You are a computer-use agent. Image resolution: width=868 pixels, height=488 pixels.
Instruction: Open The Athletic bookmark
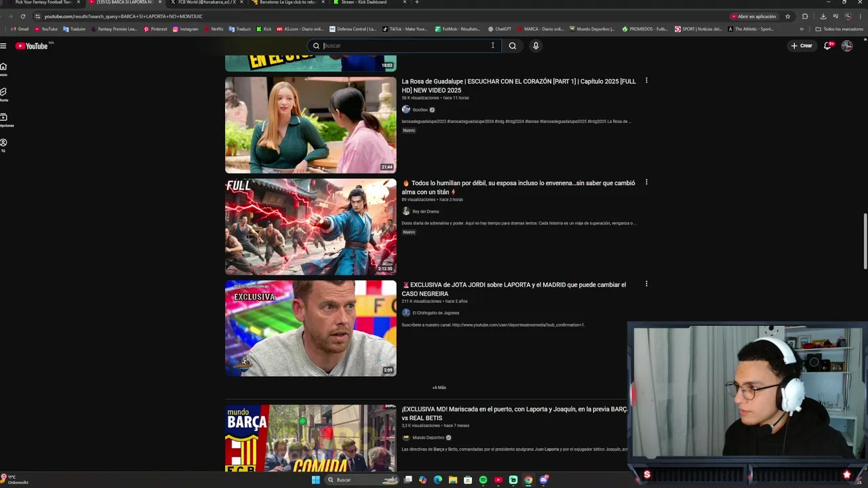pos(751,29)
